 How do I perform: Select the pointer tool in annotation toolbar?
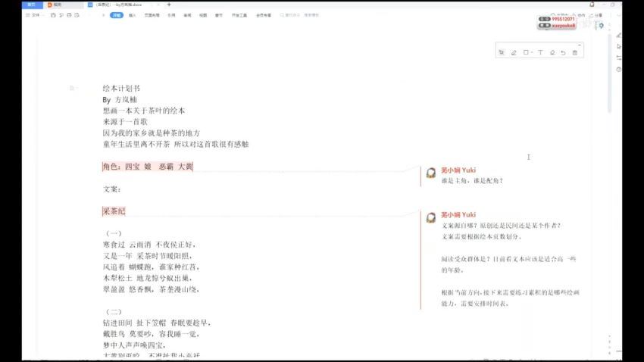pyautogui.click(x=502, y=52)
